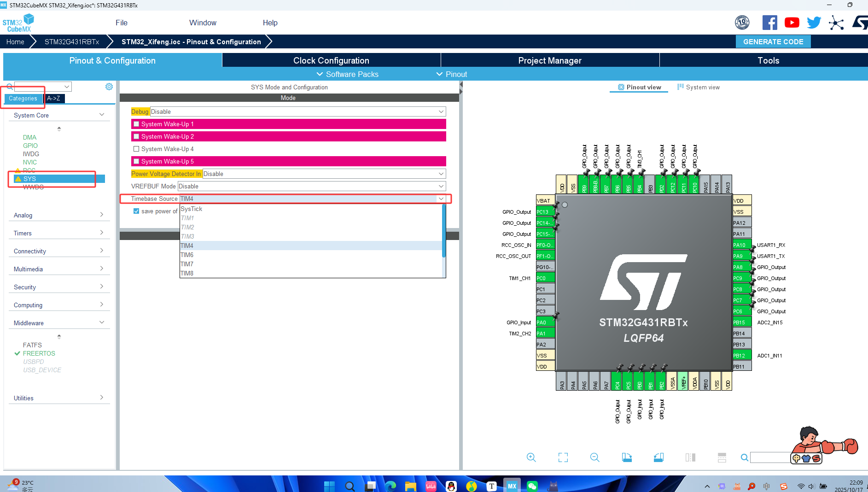Rotate the chip clockwise
868x492 pixels.
coord(626,457)
